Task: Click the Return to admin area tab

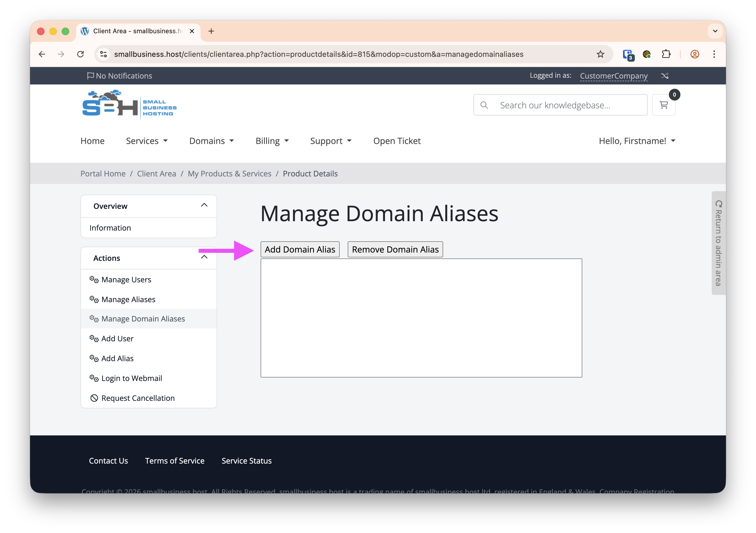Action: (x=718, y=243)
